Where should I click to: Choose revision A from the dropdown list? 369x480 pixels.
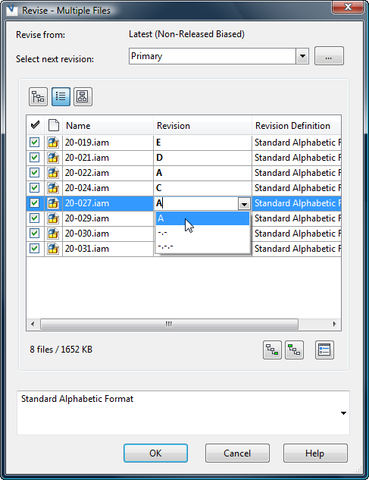pos(202,219)
